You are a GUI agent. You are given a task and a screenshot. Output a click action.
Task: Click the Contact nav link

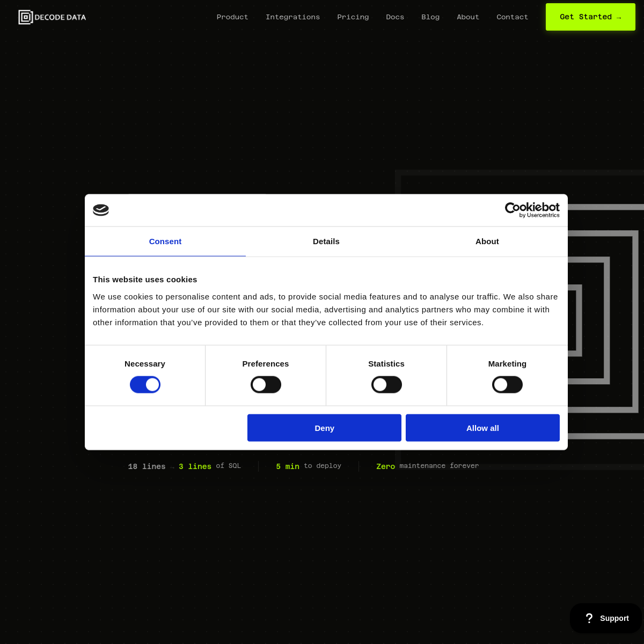click(x=513, y=17)
